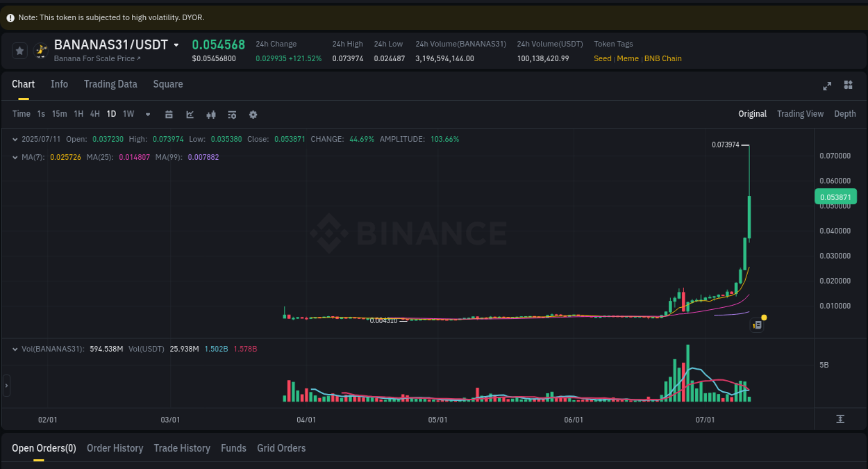This screenshot has height=469, width=868.
Task: Collapse the MA indicator legend row
Action: point(15,157)
